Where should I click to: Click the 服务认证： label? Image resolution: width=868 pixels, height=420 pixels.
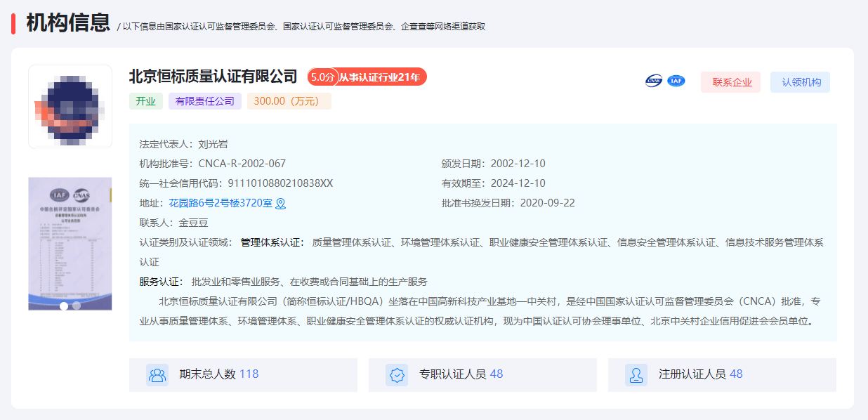[x=162, y=282]
